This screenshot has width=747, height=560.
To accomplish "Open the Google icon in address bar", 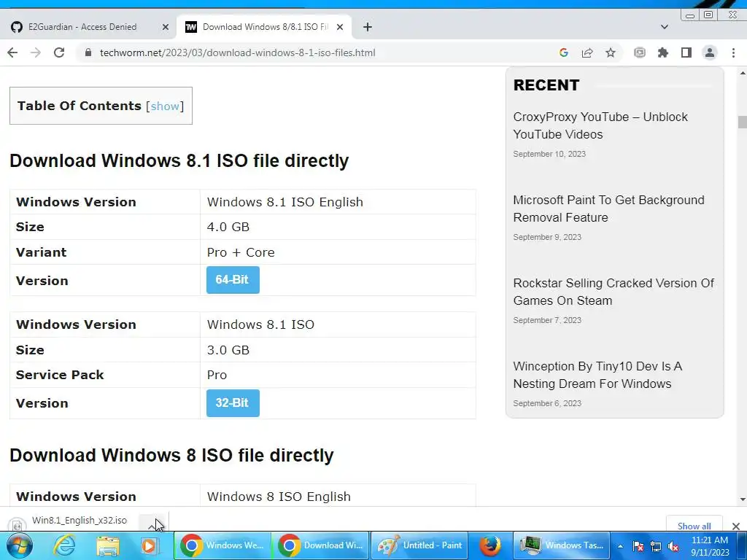I will [x=564, y=52].
